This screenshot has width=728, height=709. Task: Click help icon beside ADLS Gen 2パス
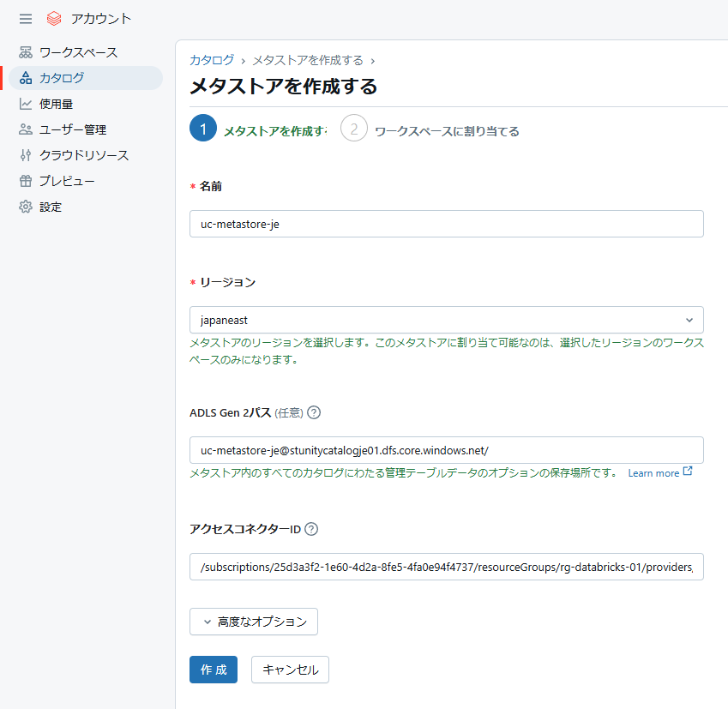click(x=314, y=412)
